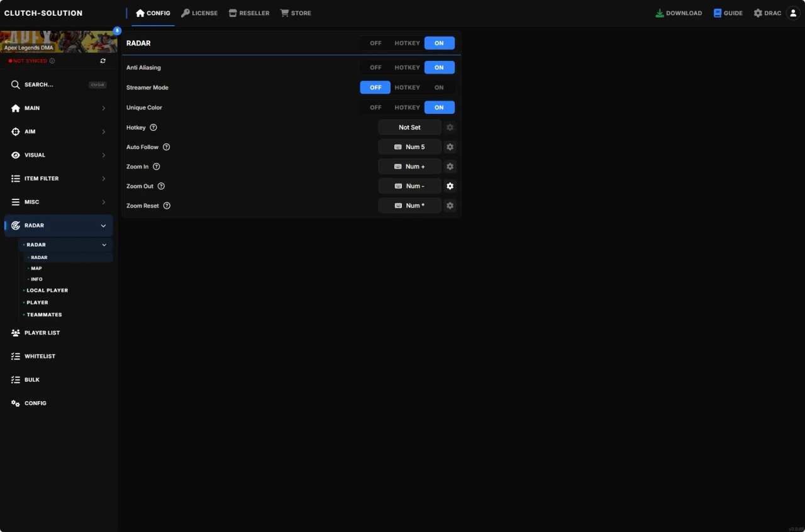
Task: Select the VISUAL eye icon in sidebar
Action: pyautogui.click(x=15, y=155)
